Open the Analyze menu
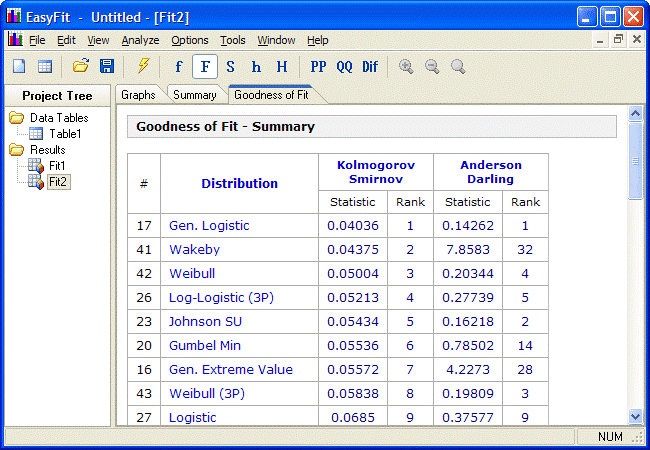650x450 pixels. 140,40
